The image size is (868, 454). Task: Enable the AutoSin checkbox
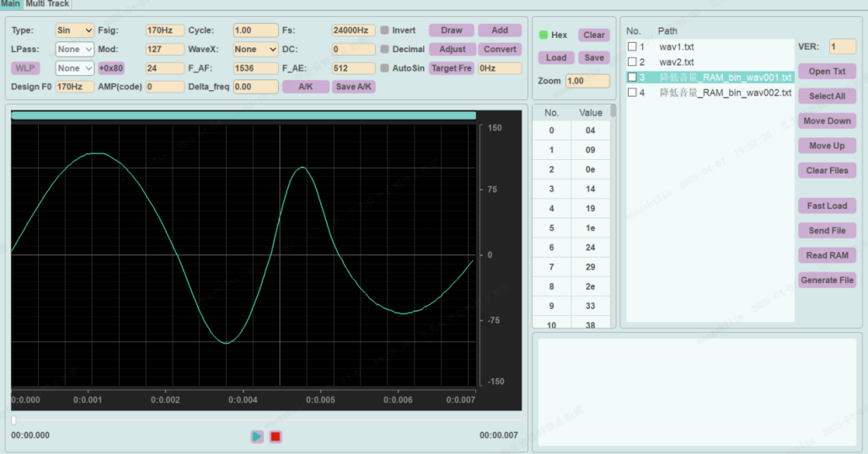[385, 68]
